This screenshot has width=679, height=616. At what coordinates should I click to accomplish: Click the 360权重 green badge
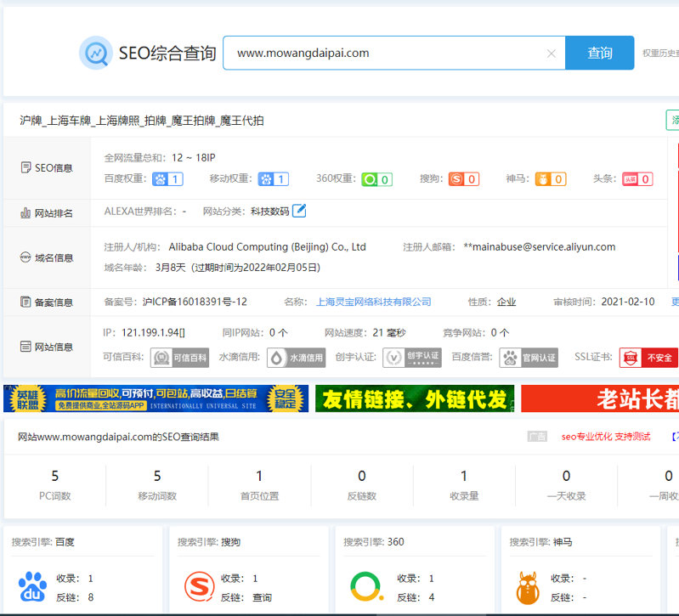tap(376, 179)
